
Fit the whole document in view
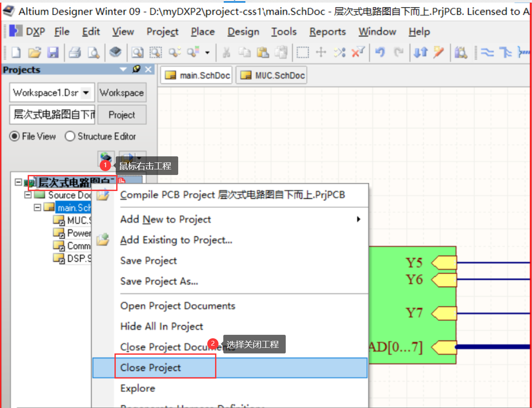138,52
